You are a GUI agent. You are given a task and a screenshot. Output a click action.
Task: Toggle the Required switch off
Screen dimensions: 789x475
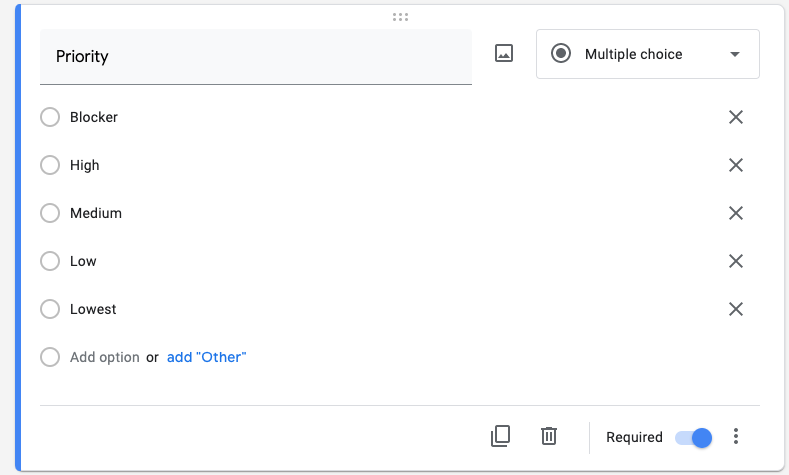click(694, 438)
